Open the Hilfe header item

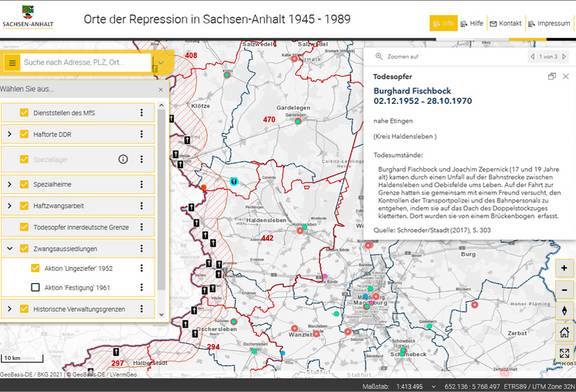click(472, 23)
